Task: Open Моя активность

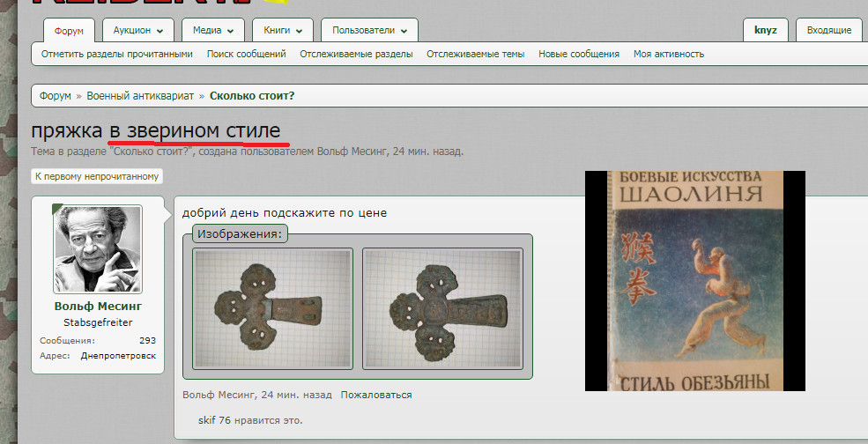Action: point(669,55)
